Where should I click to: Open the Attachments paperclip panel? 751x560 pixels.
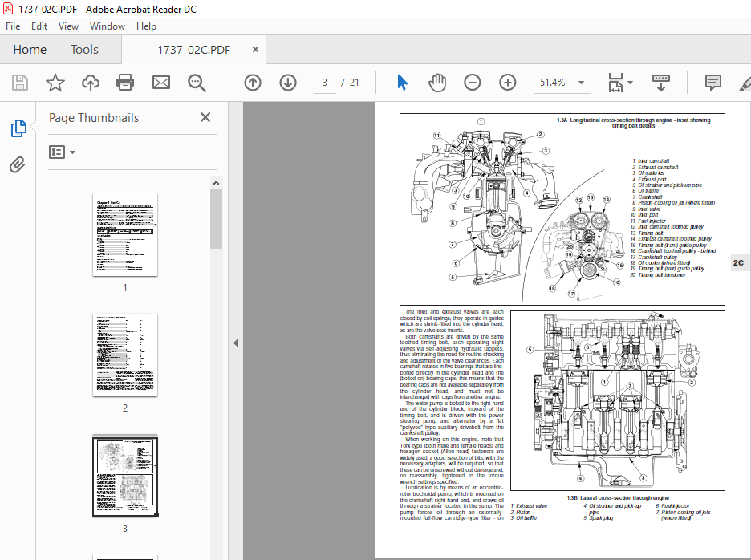[17, 164]
